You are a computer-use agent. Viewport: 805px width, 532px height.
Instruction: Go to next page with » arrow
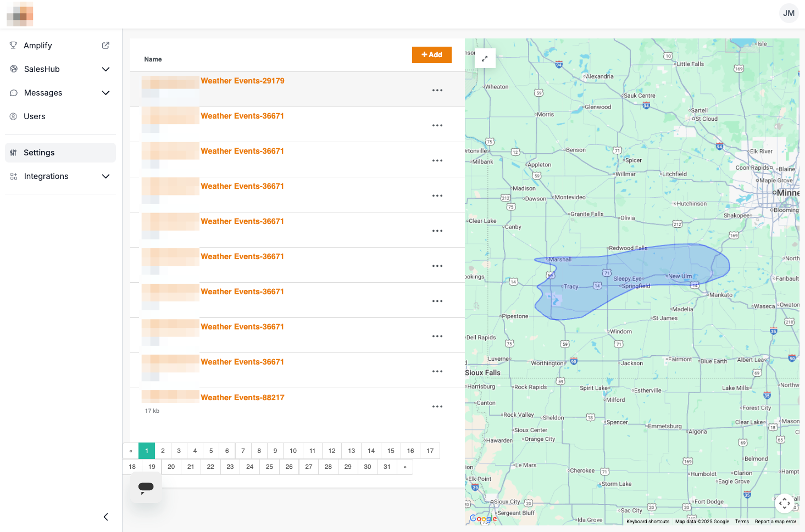tap(405, 467)
